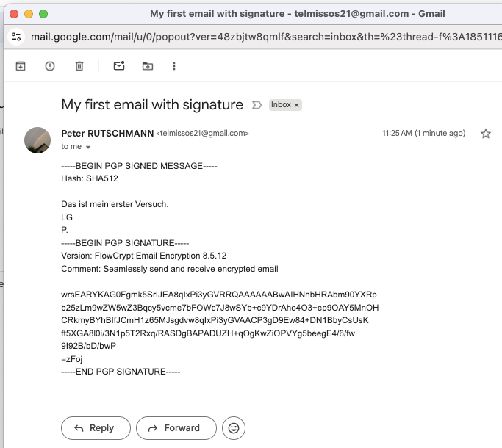Click the Inbox label tag
The image size is (502, 448).
point(281,105)
